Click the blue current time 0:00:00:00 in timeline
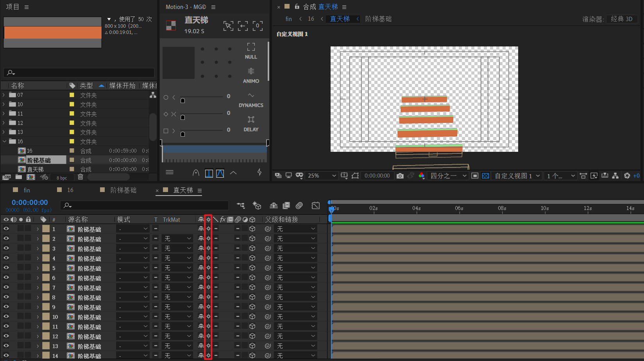644x361 pixels. pos(30,202)
